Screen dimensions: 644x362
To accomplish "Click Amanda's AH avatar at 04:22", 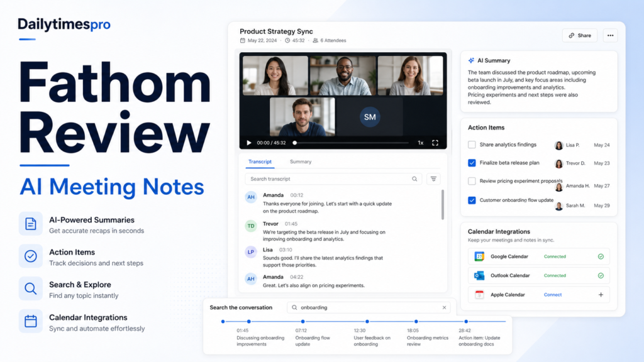I will [x=251, y=279].
